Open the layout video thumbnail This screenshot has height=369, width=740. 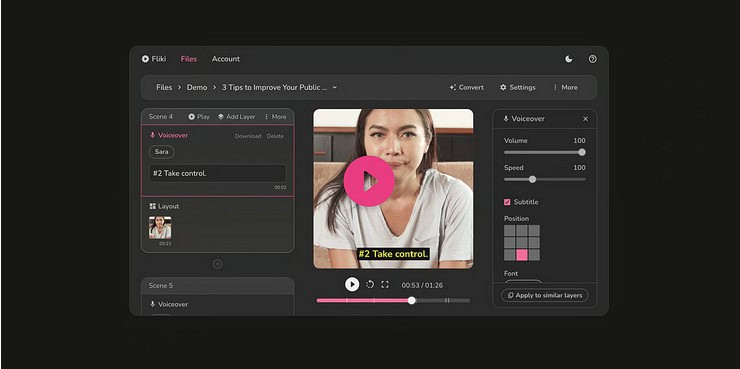[160, 227]
